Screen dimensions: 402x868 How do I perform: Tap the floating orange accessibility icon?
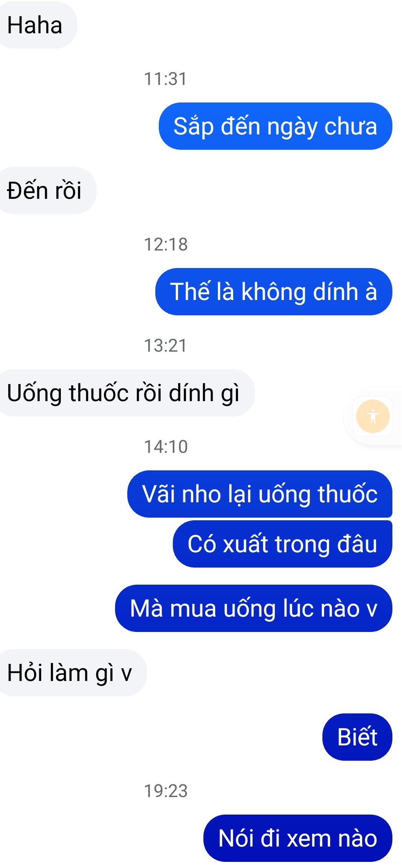[373, 416]
